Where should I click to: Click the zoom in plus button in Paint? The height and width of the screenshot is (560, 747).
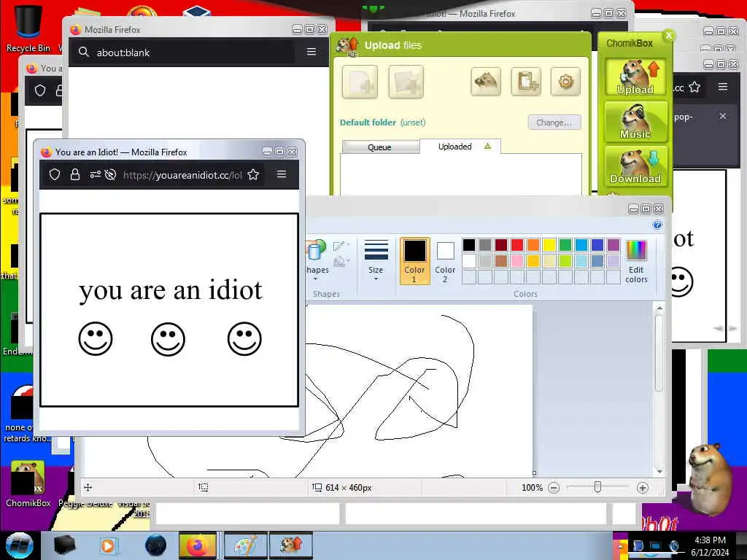[x=642, y=488]
